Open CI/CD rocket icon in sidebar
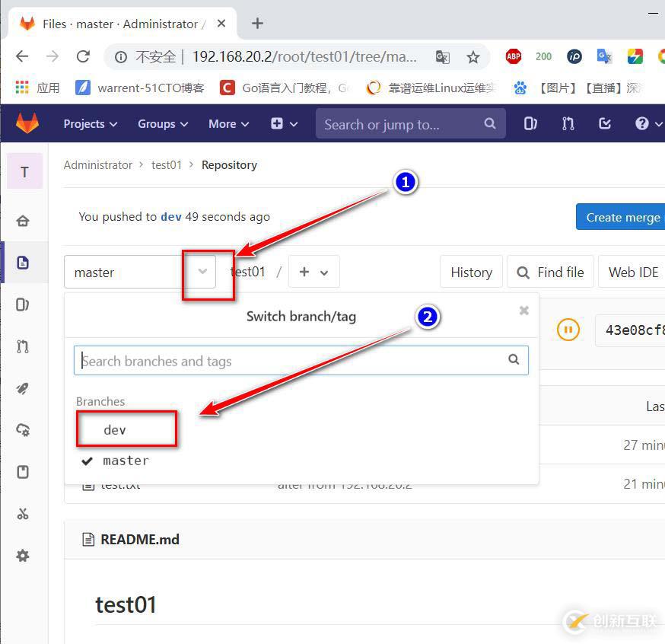The width and height of the screenshot is (665, 644). (23, 388)
